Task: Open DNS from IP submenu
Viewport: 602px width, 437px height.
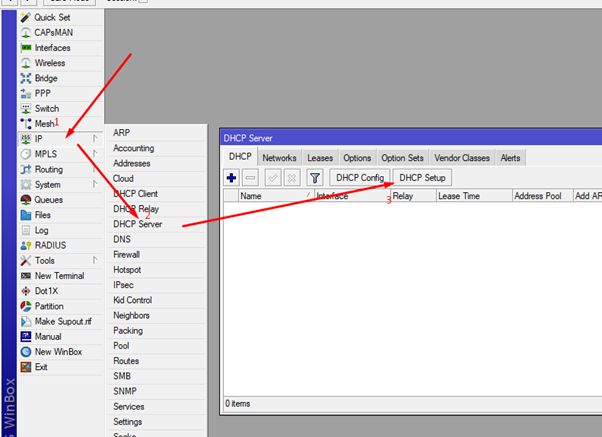Action: 156,239
